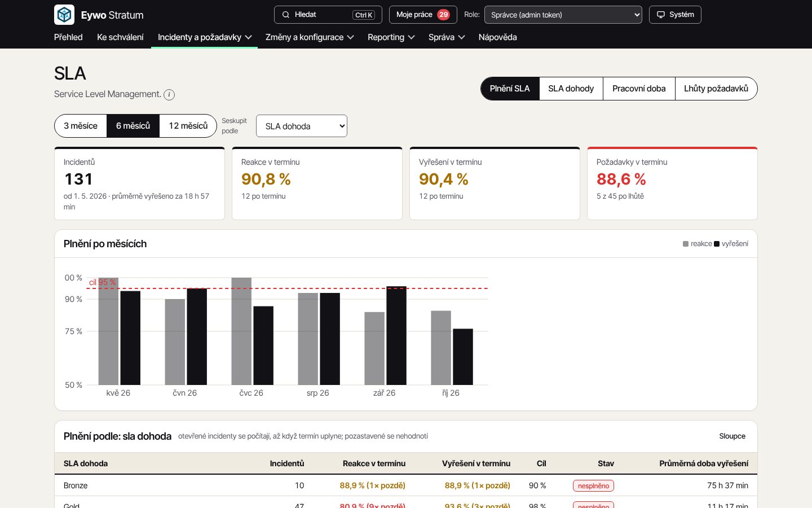Image resolution: width=812 pixels, height=508 pixels.
Task: Open the Seskupit podle SLA dohoda dropdown
Action: pos(302,126)
